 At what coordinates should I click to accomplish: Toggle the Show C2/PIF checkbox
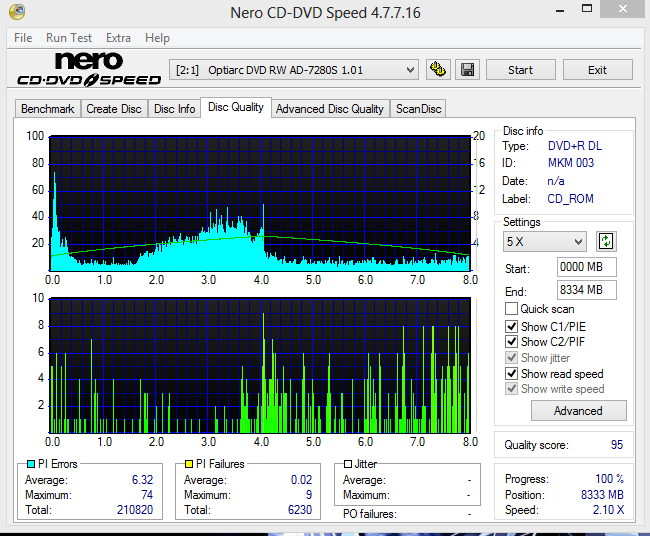[512, 342]
